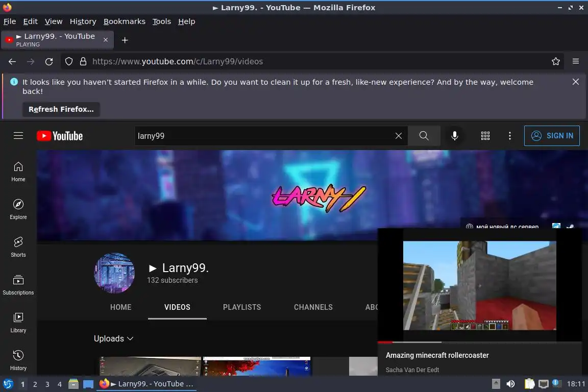Image resolution: width=588 pixels, height=392 pixels.
Task: Start voice search with microphone icon
Action: tap(454, 136)
